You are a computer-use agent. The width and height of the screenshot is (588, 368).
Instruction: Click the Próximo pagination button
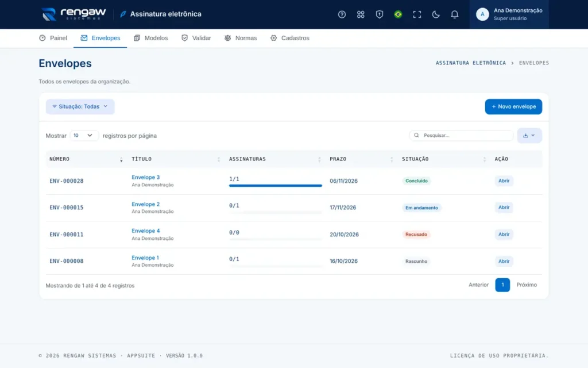527,285
